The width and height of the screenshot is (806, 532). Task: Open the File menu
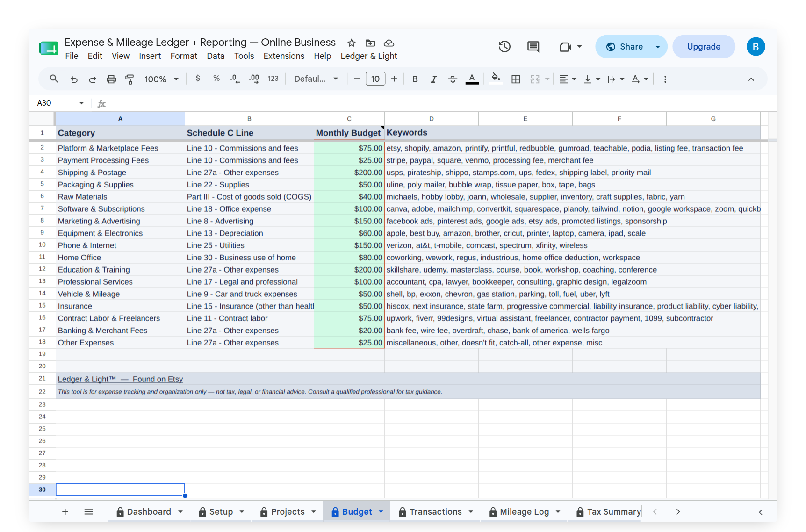point(72,56)
